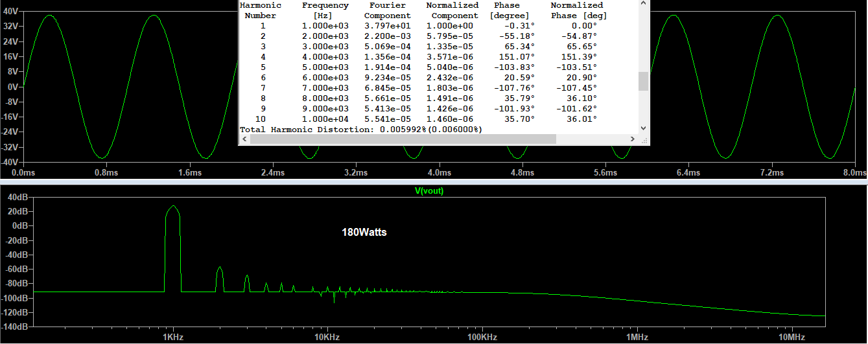Click the 24V label on voltage axis

click(10, 41)
